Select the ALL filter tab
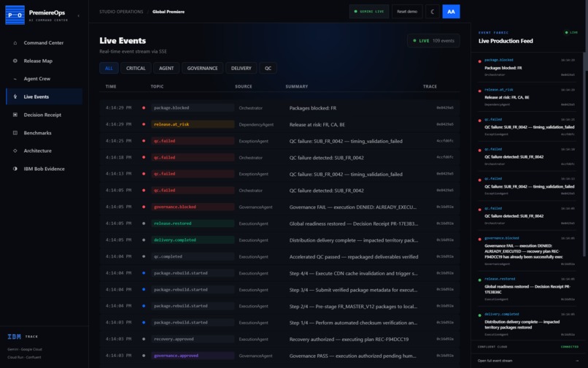The height and width of the screenshot is (368, 588). (x=109, y=68)
